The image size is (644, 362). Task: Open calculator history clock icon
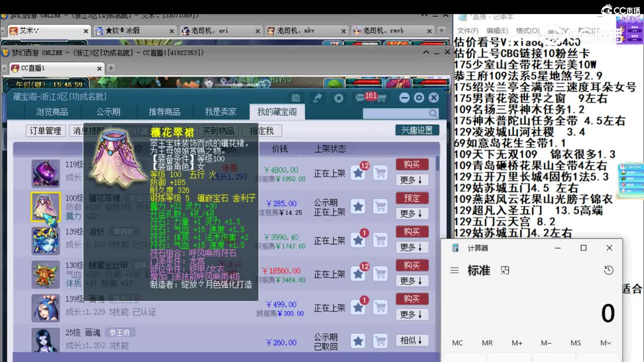click(609, 270)
